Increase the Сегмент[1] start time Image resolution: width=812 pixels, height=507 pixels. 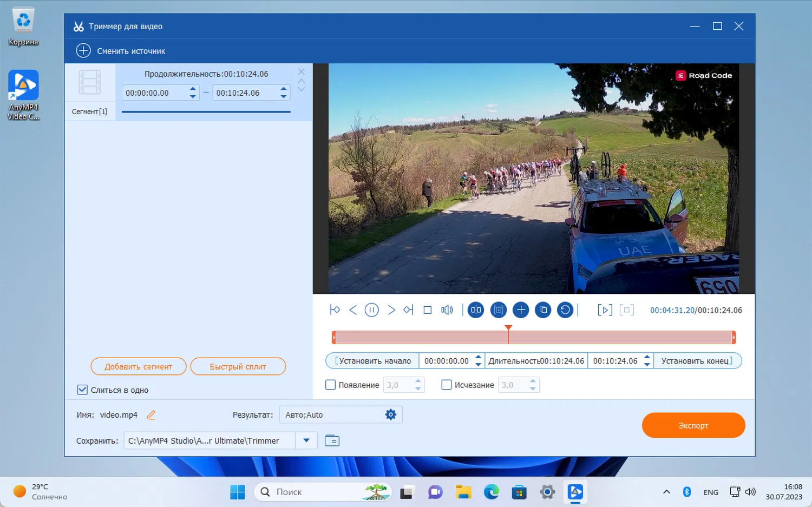click(x=193, y=89)
